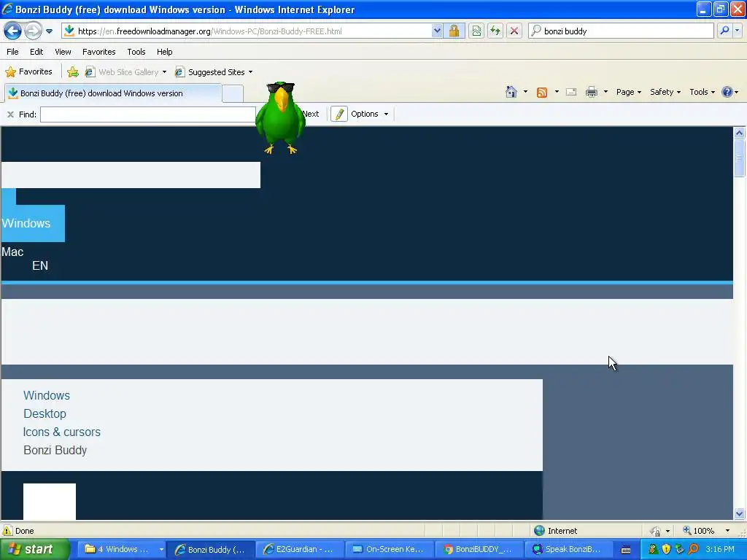Click the Read Mail icon
The width and height of the screenshot is (747, 560).
[x=571, y=92]
